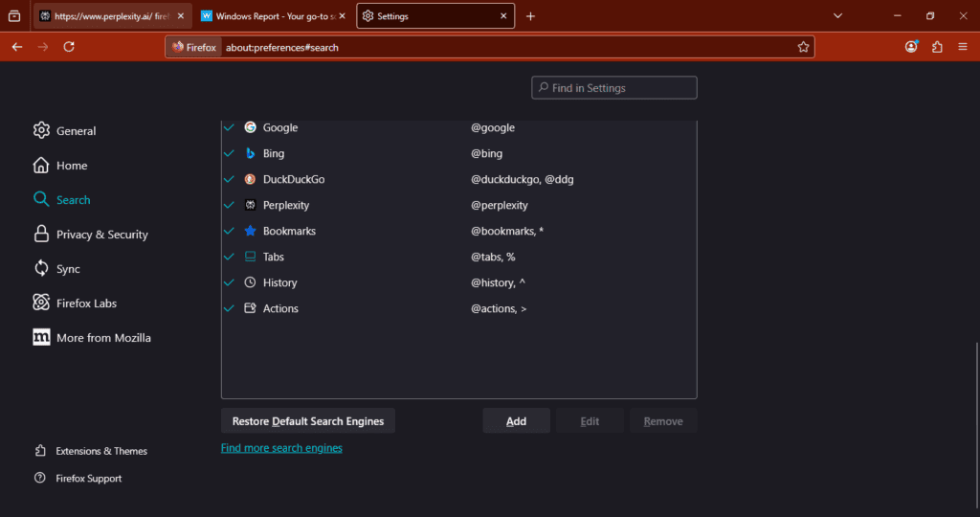
Task: Select the @actions, > keyword cell
Action: click(x=499, y=308)
